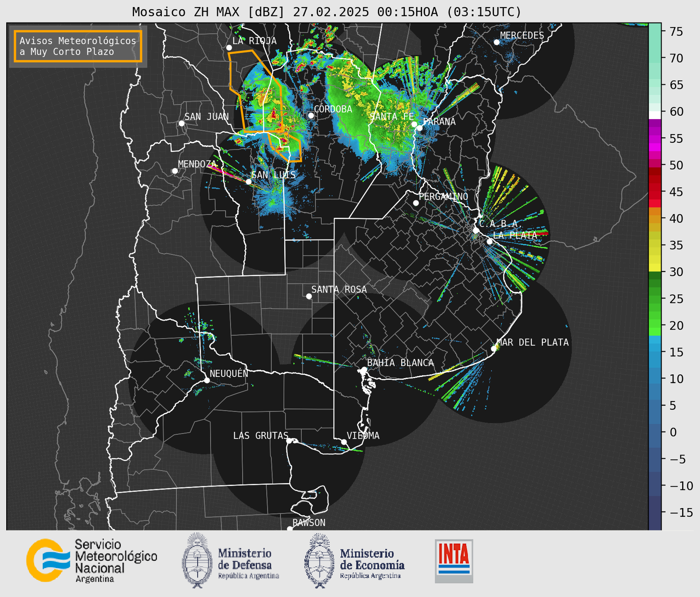The width and height of the screenshot is (700, 597).
Task: Click the small orange warning polygon north of San Luis
Action: coord(286,147)
